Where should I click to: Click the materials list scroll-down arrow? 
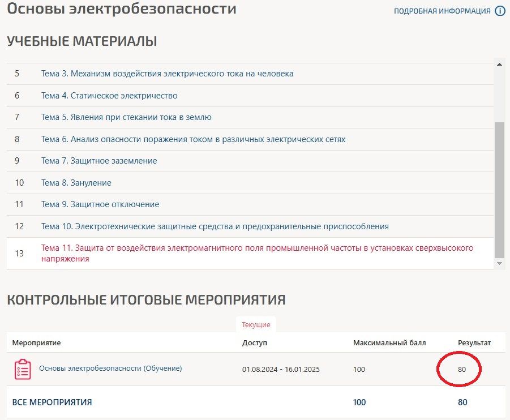click(x=499, y=264)
